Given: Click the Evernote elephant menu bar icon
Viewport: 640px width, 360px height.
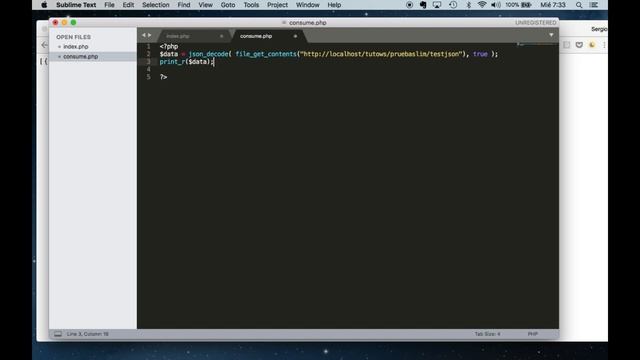Looking at the screenshot, I should coord(423,5).
